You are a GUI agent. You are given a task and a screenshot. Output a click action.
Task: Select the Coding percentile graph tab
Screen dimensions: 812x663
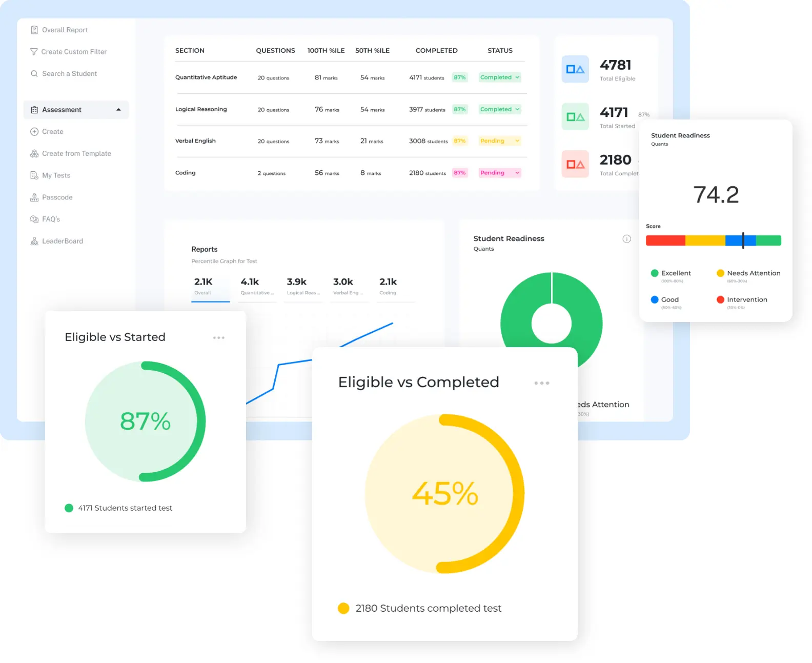388,287
